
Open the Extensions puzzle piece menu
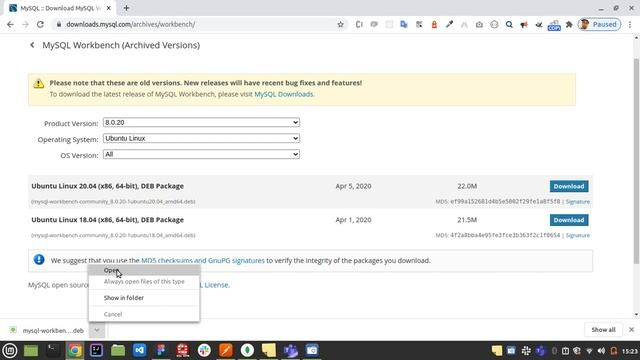click(x=569, y=24)
